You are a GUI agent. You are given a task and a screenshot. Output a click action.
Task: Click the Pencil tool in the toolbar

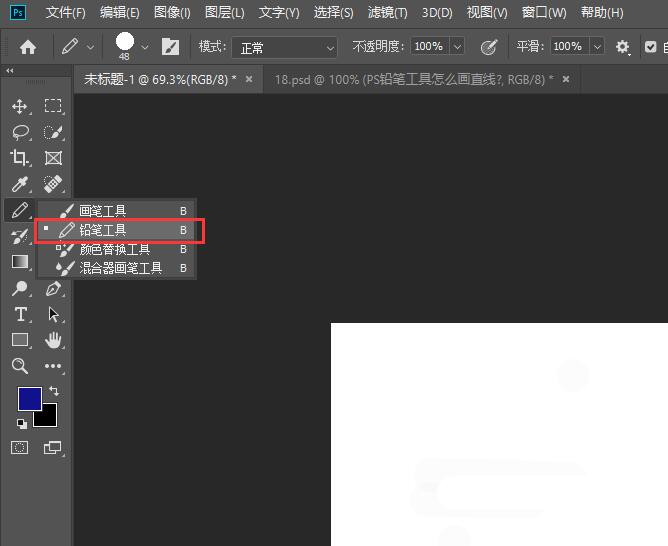[20, 210]
